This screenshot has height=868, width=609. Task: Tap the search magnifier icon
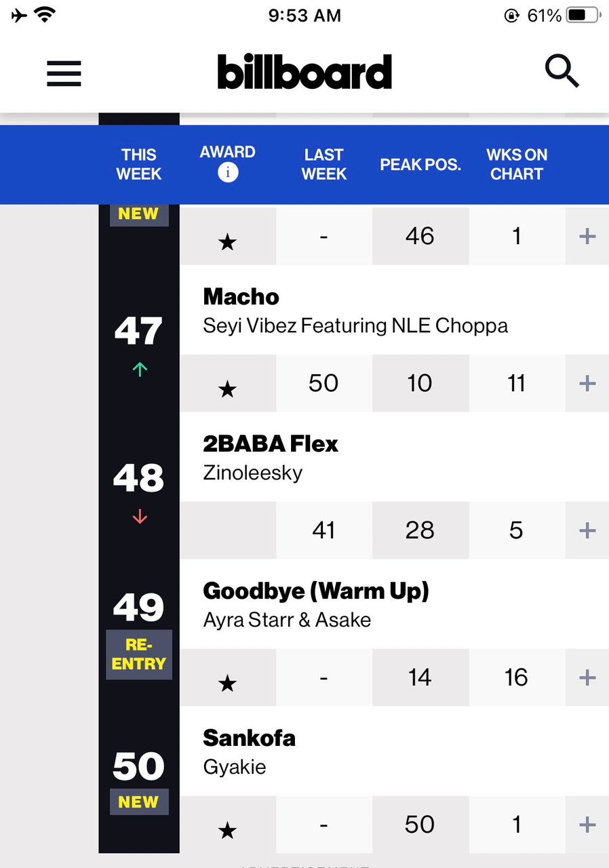click(x=562, y=71)
